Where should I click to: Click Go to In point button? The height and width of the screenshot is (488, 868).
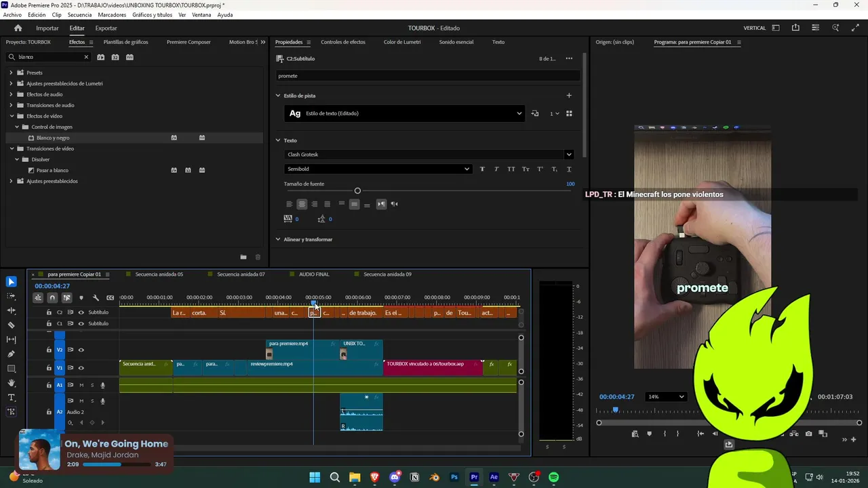tap(701, 434)
